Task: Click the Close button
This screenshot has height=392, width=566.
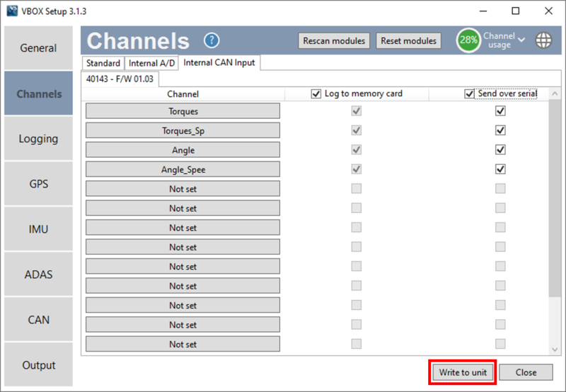Action: [526, 372]
